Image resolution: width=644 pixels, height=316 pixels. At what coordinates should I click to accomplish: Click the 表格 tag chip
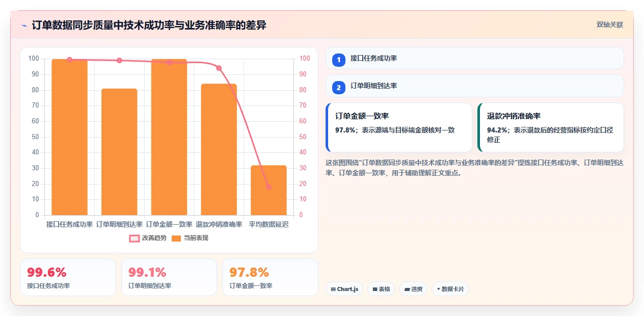[x=382, y=289]
